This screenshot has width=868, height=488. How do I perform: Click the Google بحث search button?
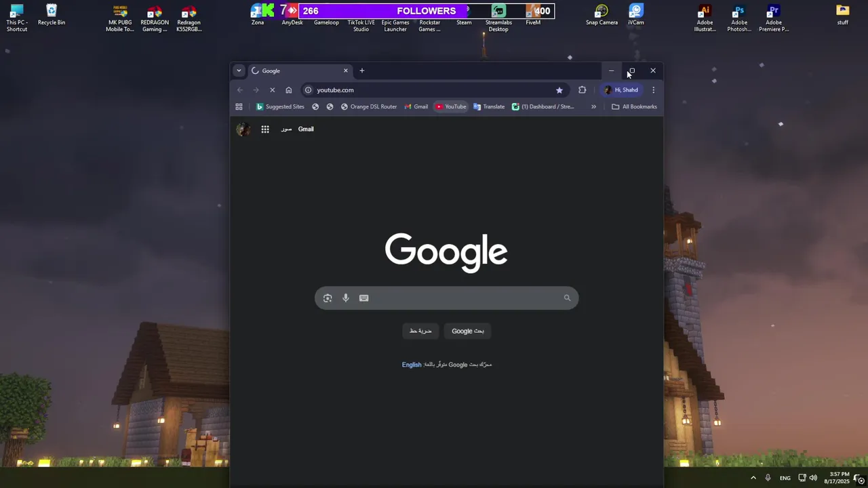468,331
